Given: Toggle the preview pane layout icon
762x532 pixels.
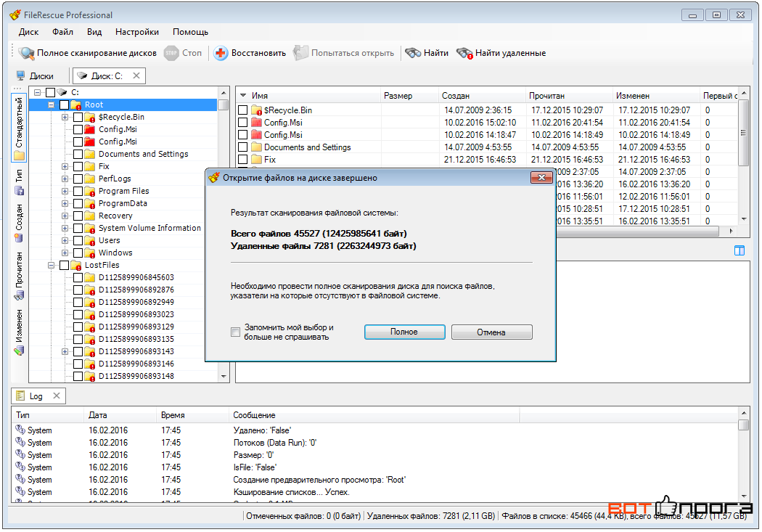Looking at the screenshot, I should (740, 250).
